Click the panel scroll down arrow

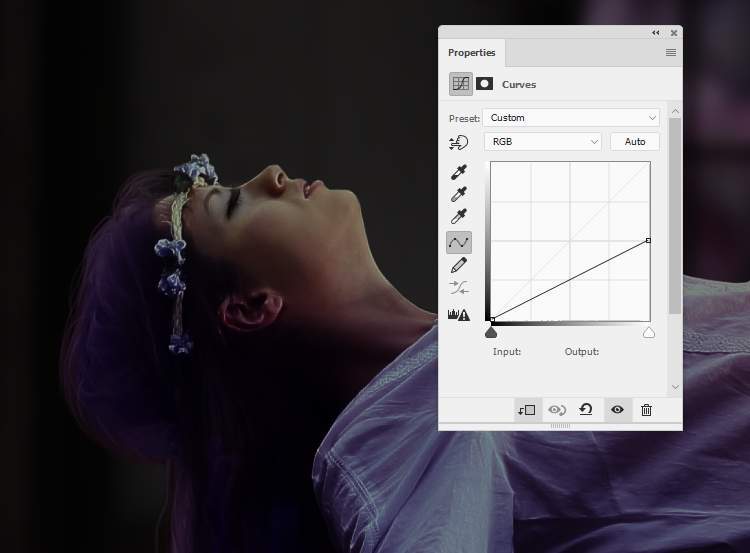(x=675, y=387)
